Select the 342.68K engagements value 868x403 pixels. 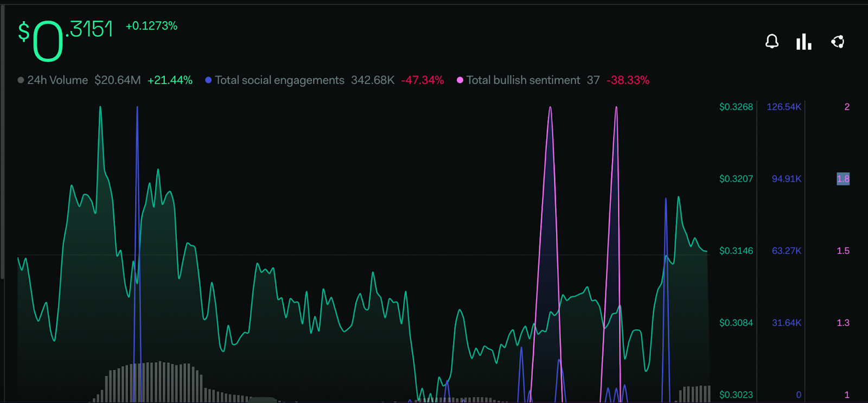tap(373, 80)
